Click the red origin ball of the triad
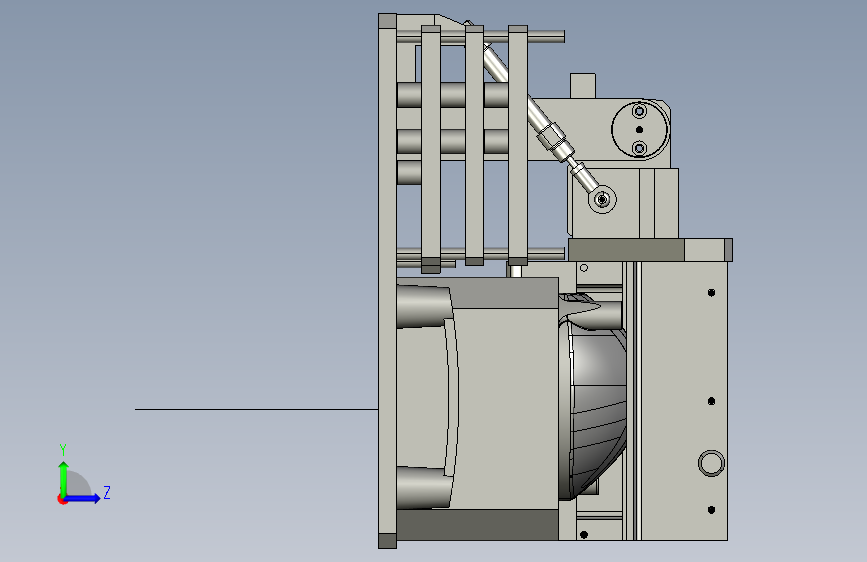This screenshot has width=867, height=562. pyautogui.click(x=62, y=499)
